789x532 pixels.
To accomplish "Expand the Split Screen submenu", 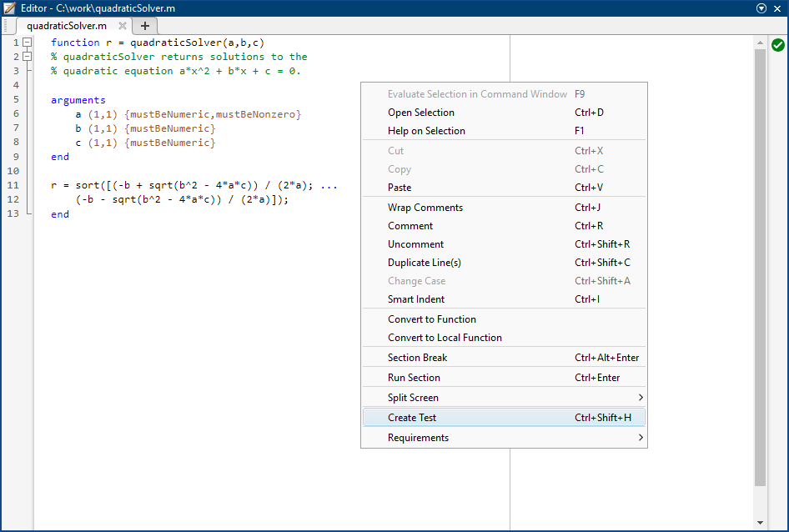I will pos(504,397).
